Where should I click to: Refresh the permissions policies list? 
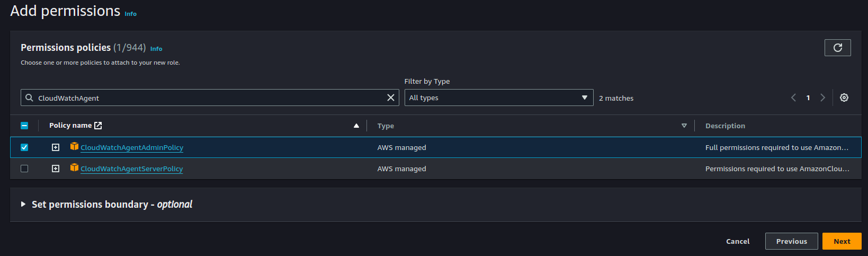(x=837, y=48)
